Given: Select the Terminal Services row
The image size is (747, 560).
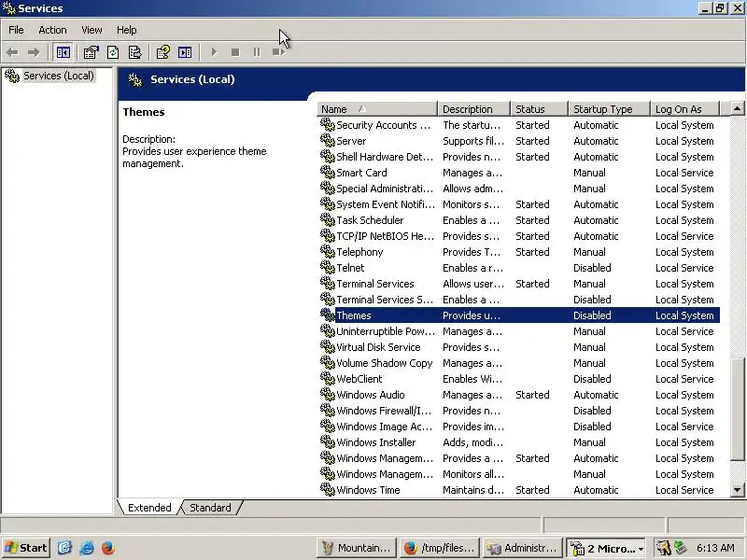Looking at the screenshot, I should click(519, 284).
